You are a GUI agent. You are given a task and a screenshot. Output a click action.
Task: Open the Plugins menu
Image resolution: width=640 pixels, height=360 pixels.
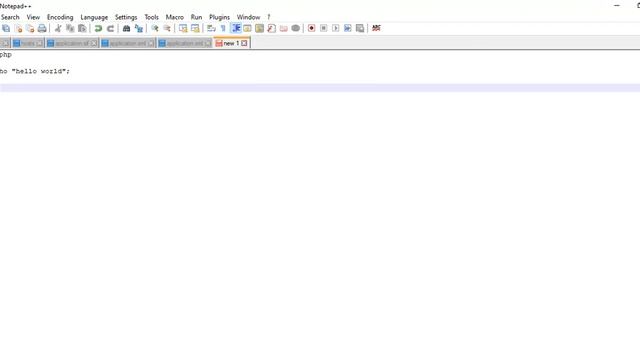click(219, 17)
